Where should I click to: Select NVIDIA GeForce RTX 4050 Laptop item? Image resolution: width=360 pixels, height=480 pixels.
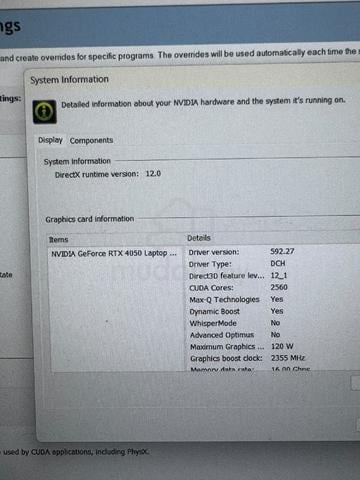114,254
